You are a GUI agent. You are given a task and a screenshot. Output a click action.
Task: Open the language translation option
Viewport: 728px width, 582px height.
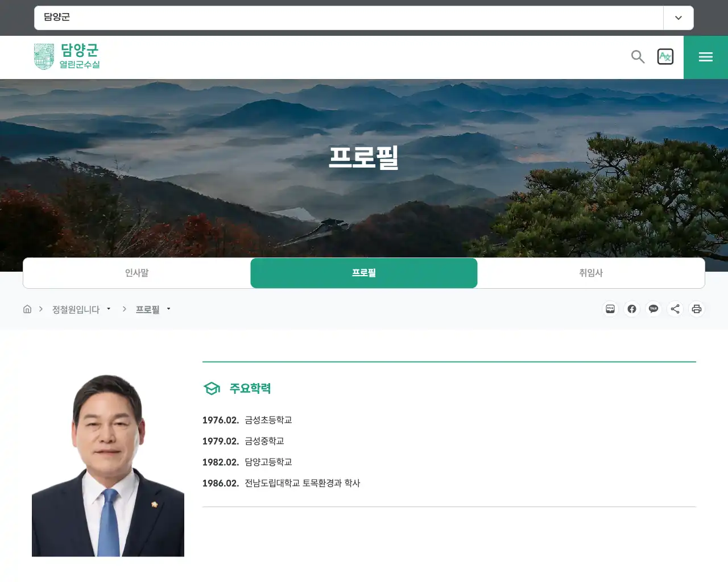click(665, 57)
